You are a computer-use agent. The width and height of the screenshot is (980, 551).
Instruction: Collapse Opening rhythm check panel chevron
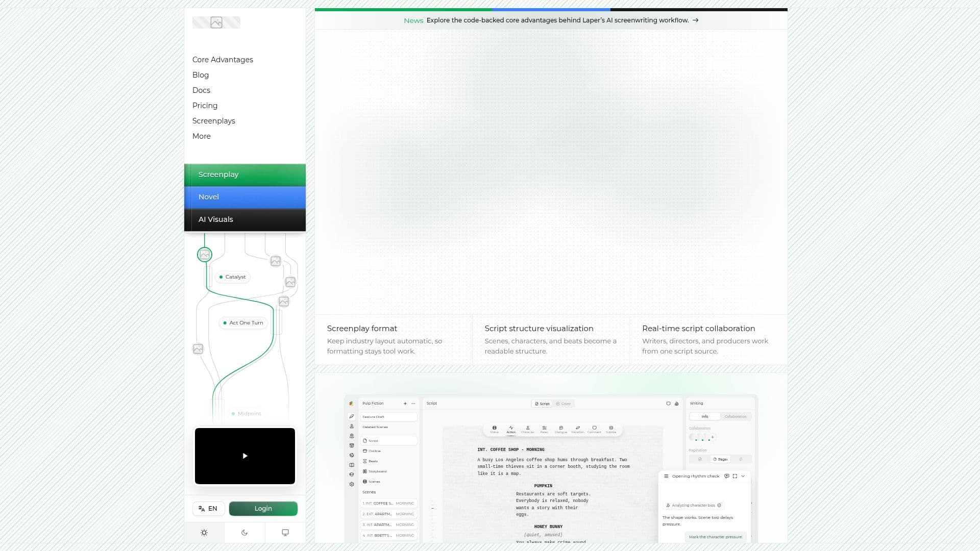coord(743,477)
